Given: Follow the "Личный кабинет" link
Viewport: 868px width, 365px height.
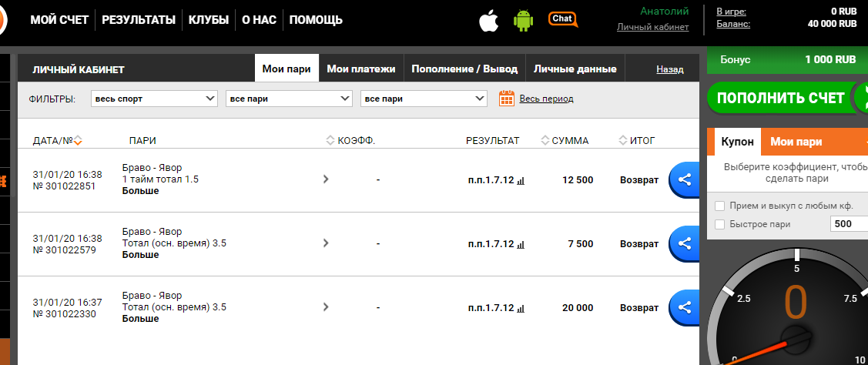Looking at the screenshot, I should [x=652, y=27].
